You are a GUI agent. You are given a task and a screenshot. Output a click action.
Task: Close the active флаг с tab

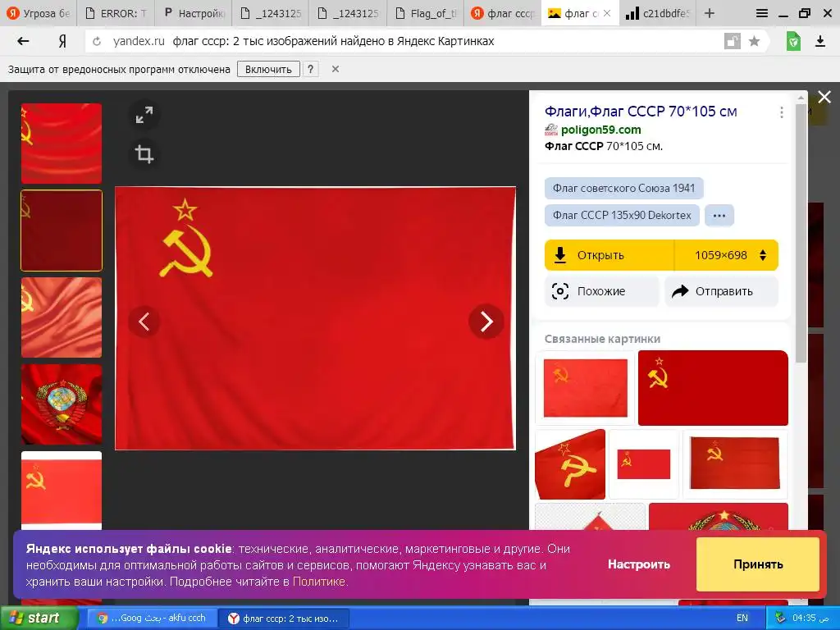click(x=607, y=13)
